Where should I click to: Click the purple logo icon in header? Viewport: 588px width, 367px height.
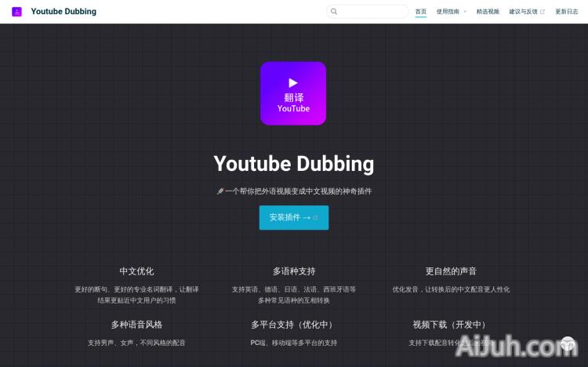(17, 12)
